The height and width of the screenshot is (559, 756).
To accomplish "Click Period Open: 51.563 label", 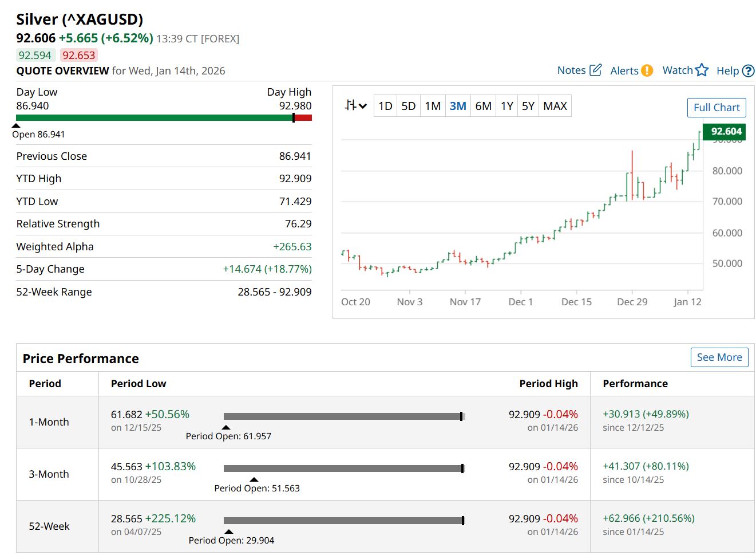I will [257, 489].
